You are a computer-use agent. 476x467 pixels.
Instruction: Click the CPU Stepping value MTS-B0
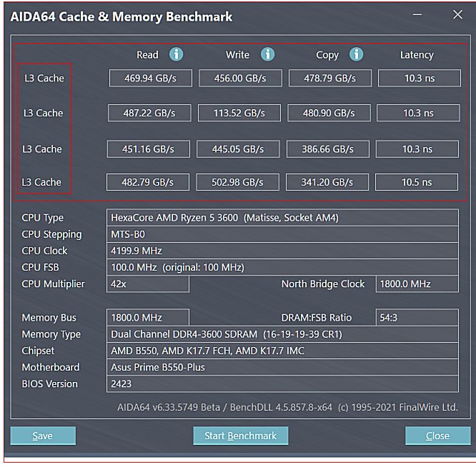pyautogui.click(x=282, y=234)
